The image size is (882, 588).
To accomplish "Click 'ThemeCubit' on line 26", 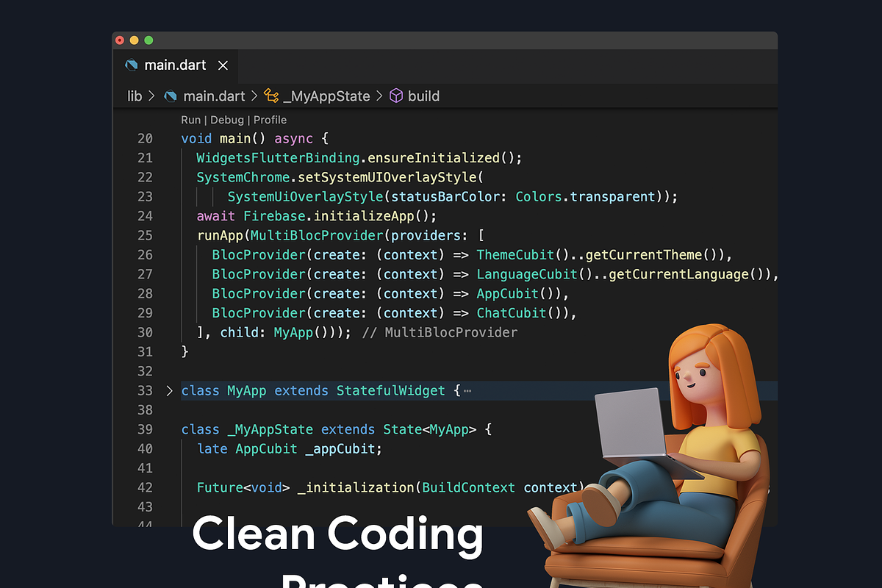I will pyautogui.click(x=515, y=254).
